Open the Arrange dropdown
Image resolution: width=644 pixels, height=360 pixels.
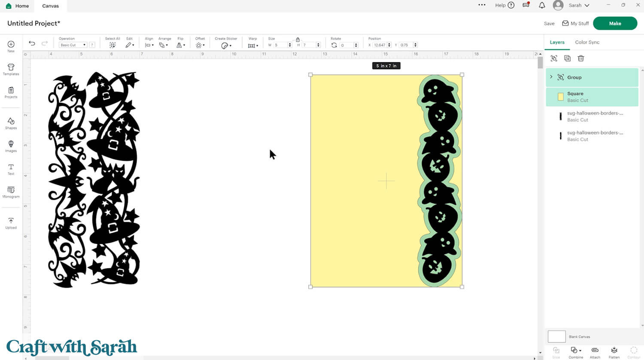coord(163,45)
